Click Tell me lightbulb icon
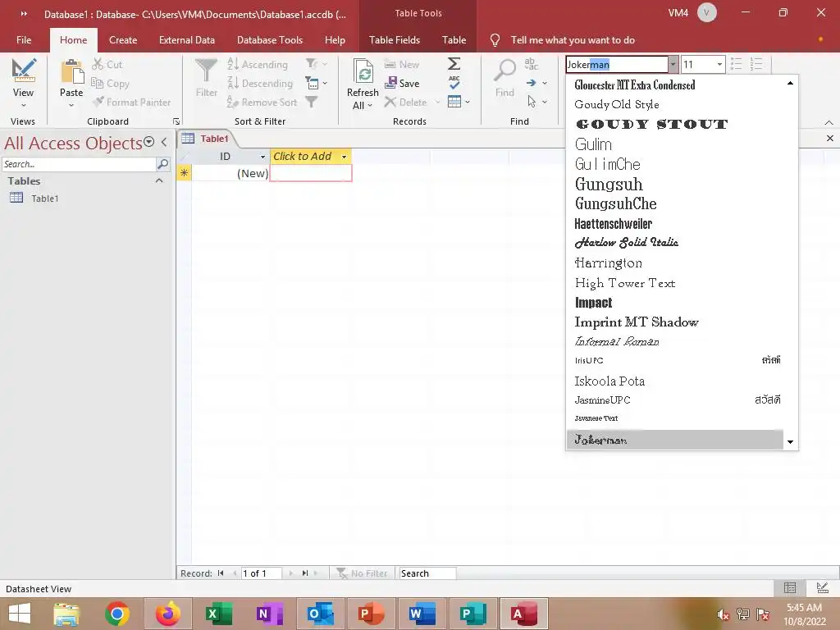 [x=495, y=40]
